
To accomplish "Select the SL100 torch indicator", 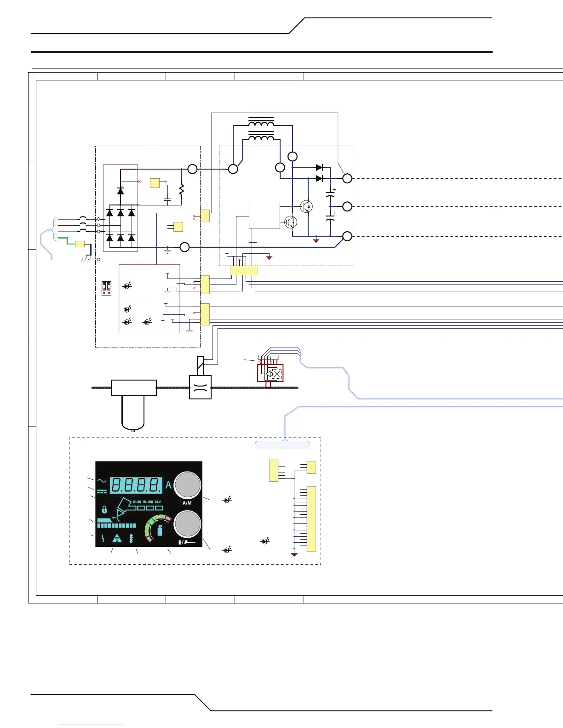I will pyautogui.click(x=148, y=502).
